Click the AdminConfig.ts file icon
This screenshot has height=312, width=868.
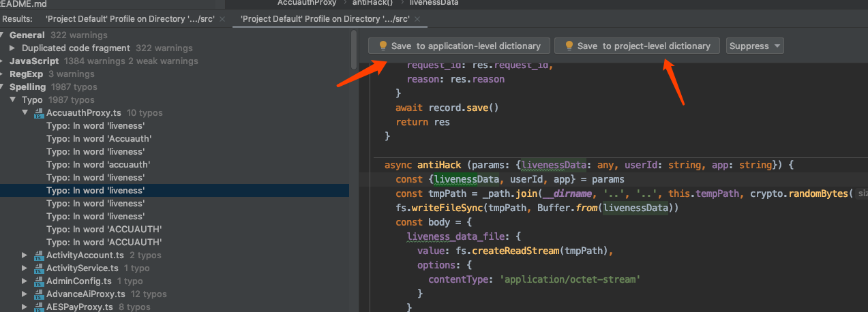pos(39,281)
